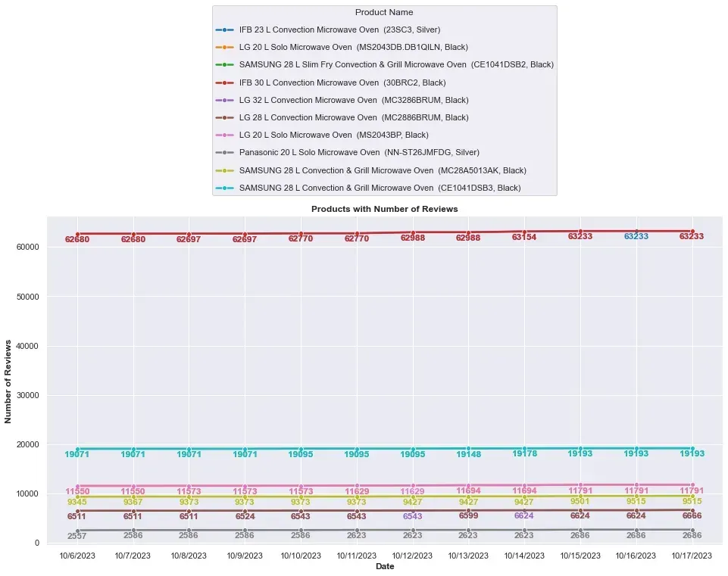This screenshot has width=728, height=576.
Task: Click the 10/17/2023 date tick label
Action: coord(692,556)
